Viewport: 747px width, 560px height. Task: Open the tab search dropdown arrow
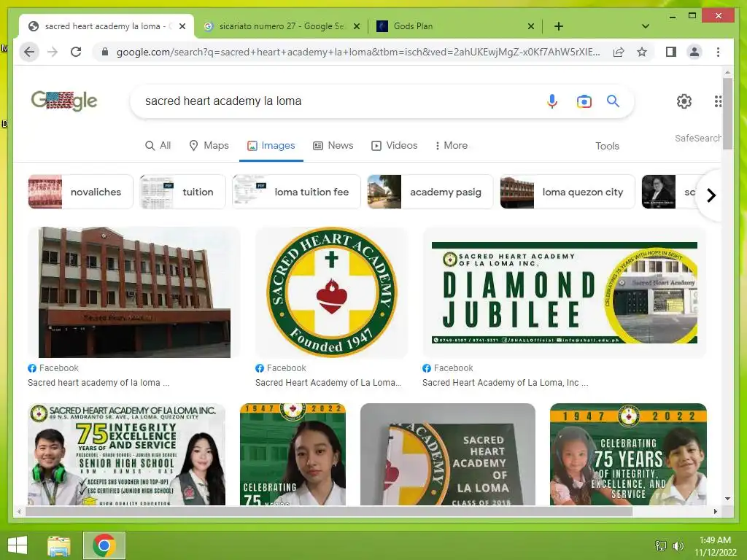645,26
